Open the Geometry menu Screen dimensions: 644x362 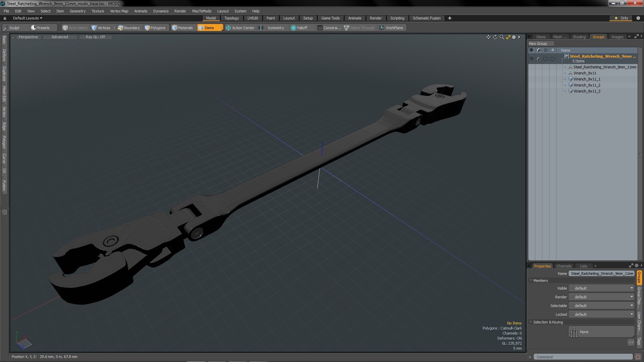pos(77,11)
